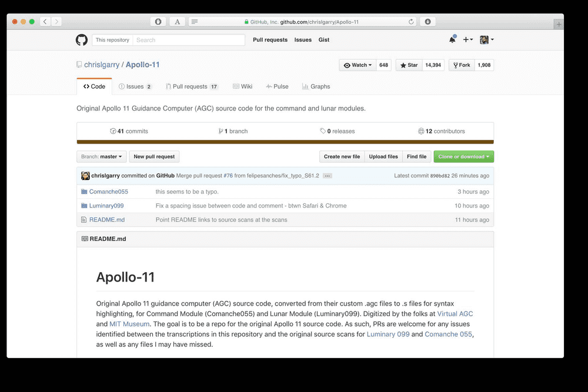This screenshot has width=588, height=392.
Task: Open the plus create-new menu
Action: 467,39
